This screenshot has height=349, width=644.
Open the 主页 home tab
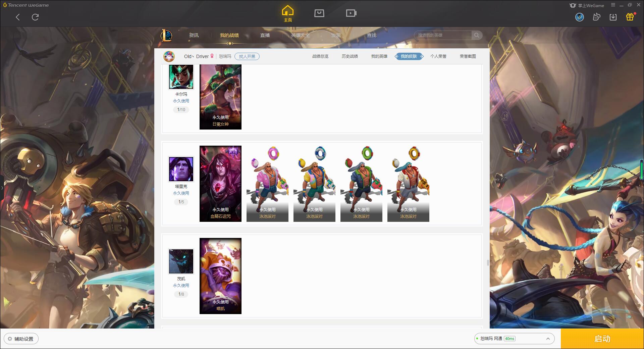pos(288,14)
